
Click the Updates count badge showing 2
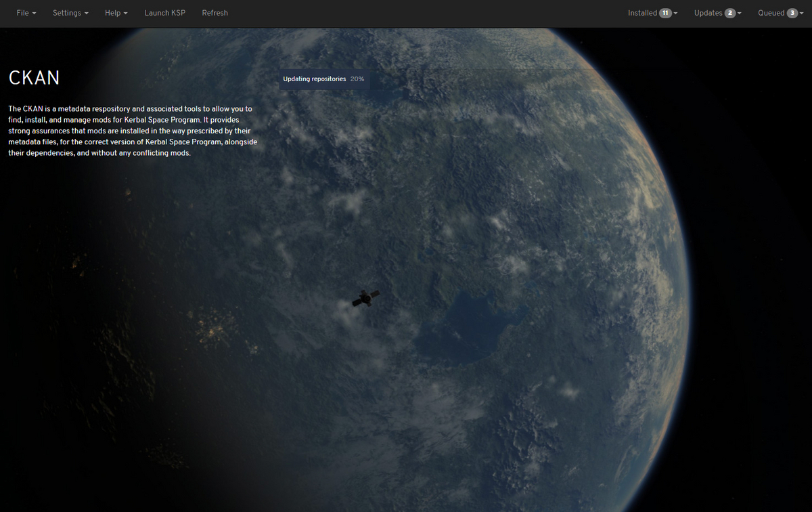tap(730, 13)
